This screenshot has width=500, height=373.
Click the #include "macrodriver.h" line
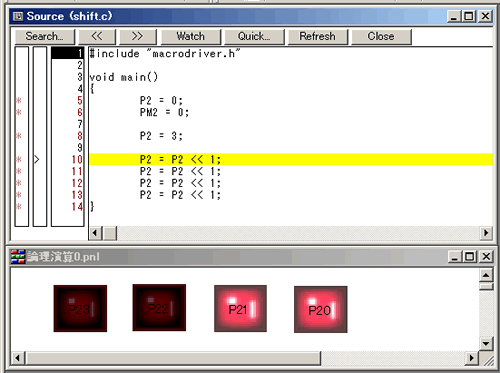coord(165,53)
